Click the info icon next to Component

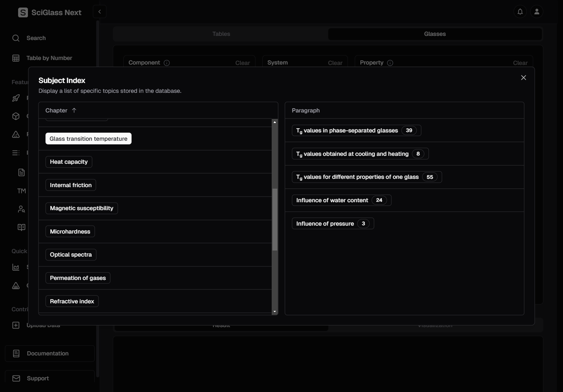(x=167, y=63)
